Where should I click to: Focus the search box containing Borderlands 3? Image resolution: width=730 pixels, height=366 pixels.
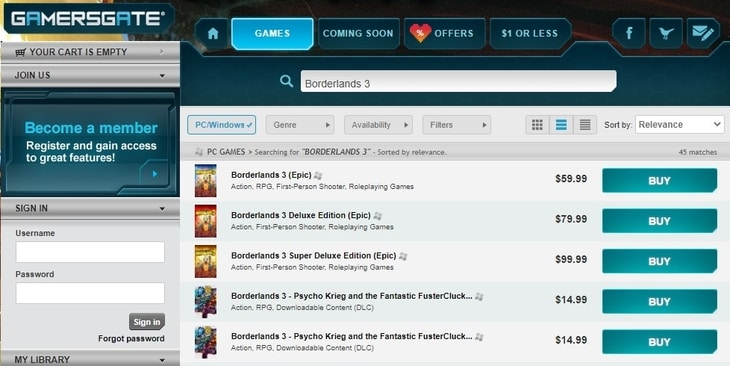pyautogui.click(x=459, y=81)
